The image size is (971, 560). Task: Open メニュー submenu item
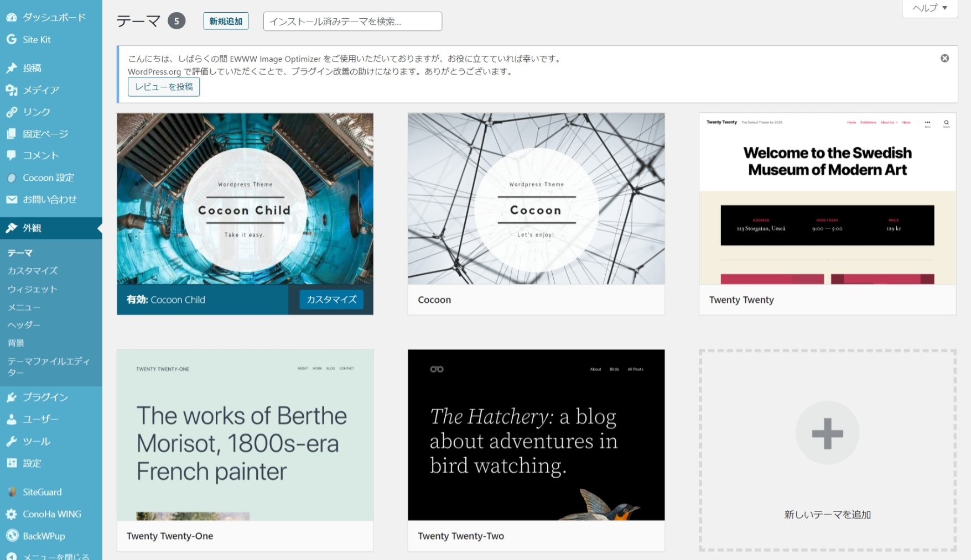pyautogui.click(x=24, y=307)
